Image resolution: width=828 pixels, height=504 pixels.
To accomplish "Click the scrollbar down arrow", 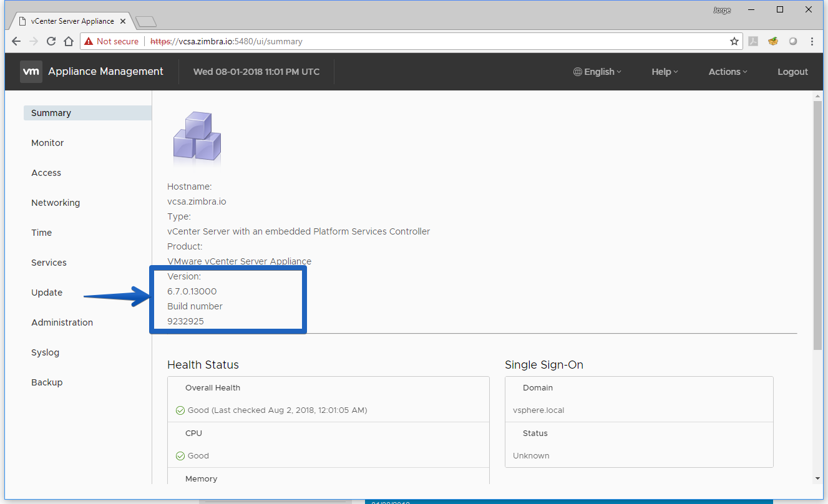I will pos(817,478).
